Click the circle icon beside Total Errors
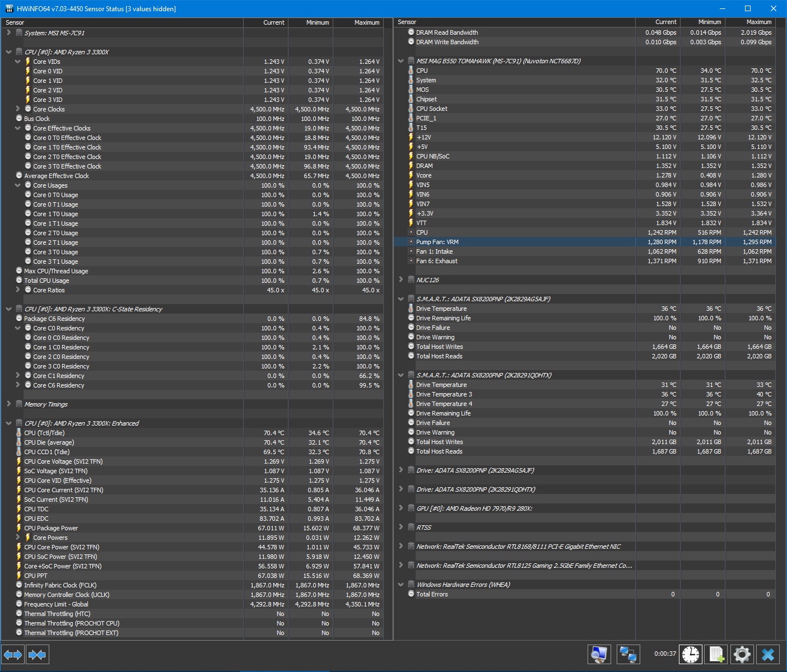787x672 pixels. (x=411, y=594)
